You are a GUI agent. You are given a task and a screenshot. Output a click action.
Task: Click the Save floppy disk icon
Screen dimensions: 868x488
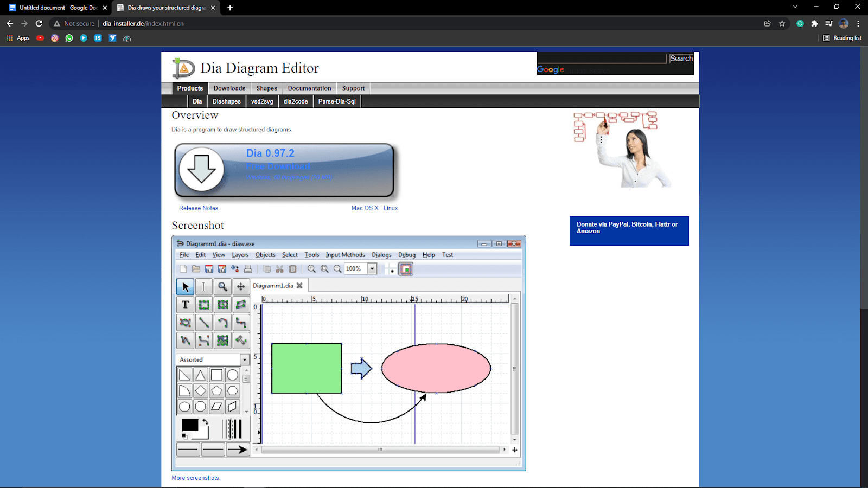(209, 269)
